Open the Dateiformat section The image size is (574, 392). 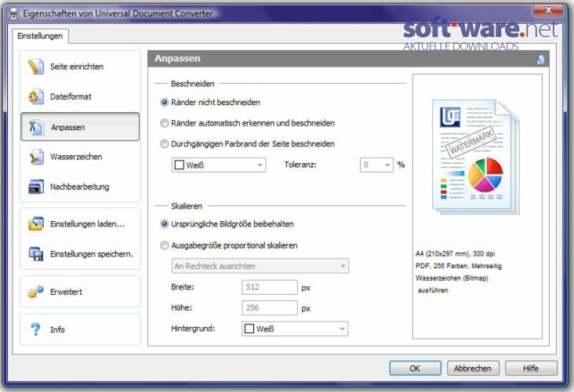80,96
